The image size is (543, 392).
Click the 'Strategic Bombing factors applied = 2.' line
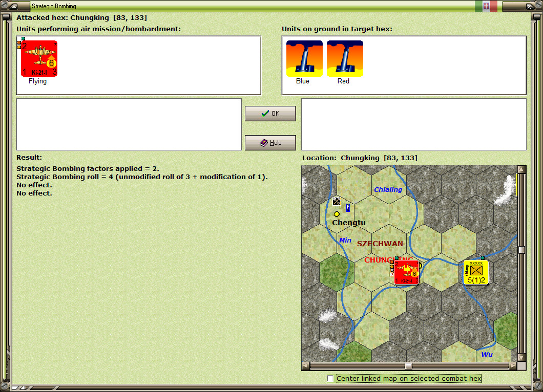coord(88,169)
